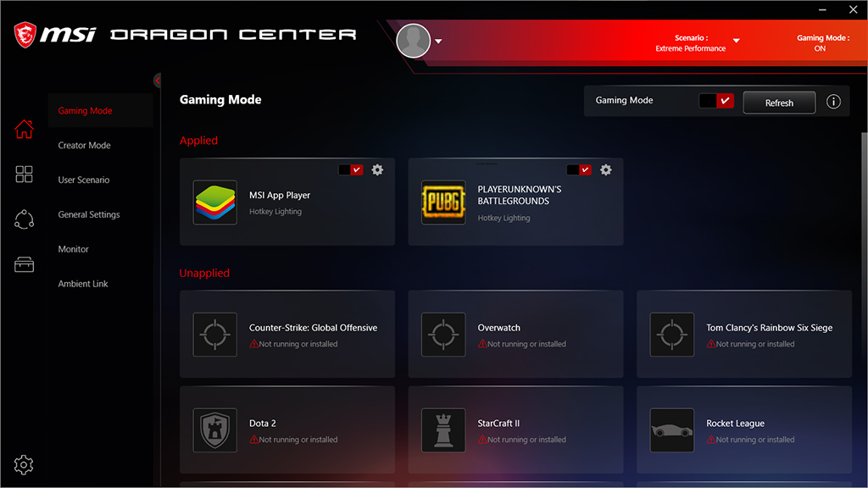Viewport: 868px width, 488px height.
Task: Click the MSI App Player title
Action: pyautogui.click(x=280, y=196)
